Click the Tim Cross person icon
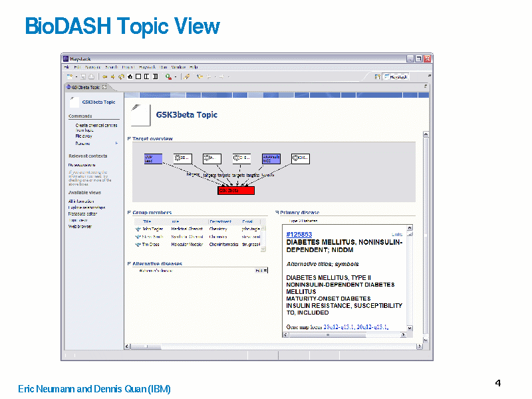The width and height of the screenshot is (532, 399). (x=138, y=244)
